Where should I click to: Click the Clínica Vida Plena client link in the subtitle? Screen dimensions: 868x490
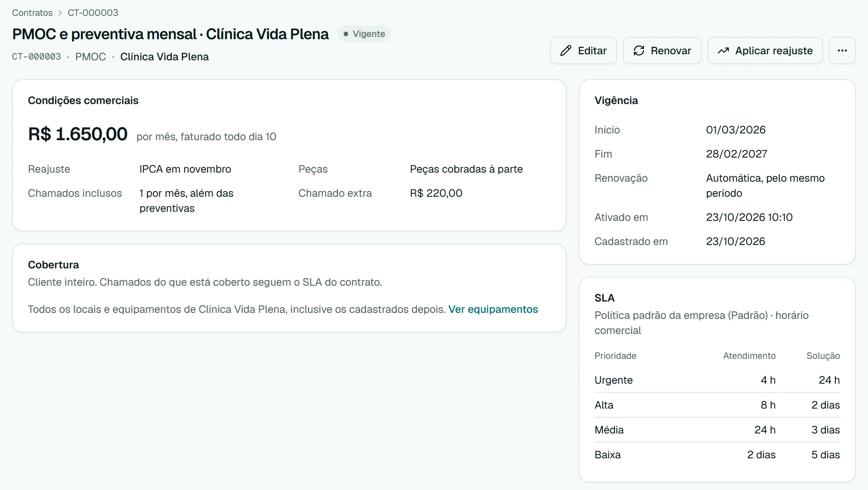point(164,57)
